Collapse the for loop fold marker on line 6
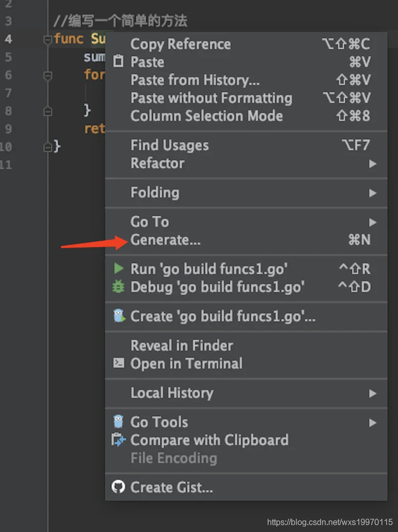This screenshot has width=398, height=532. click(48, 76)
